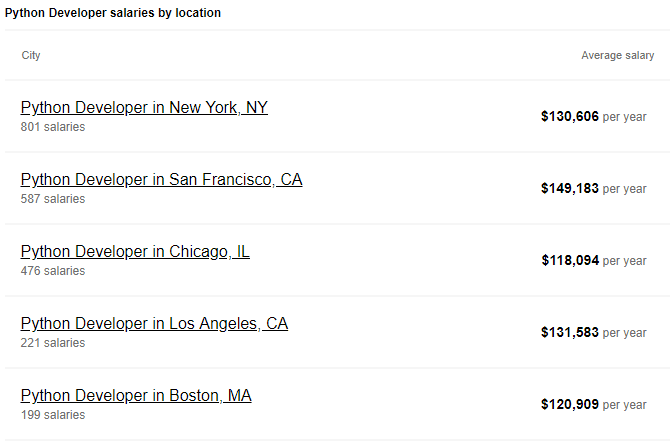Click the 801 salaries count text
The width and height of the screenshot is (670, 445).
click(x=53, y=127)
